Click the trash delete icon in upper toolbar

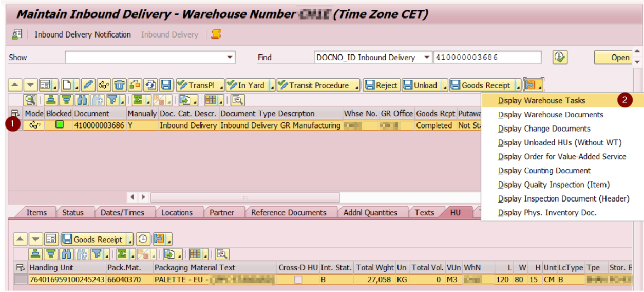click(119, 85)
